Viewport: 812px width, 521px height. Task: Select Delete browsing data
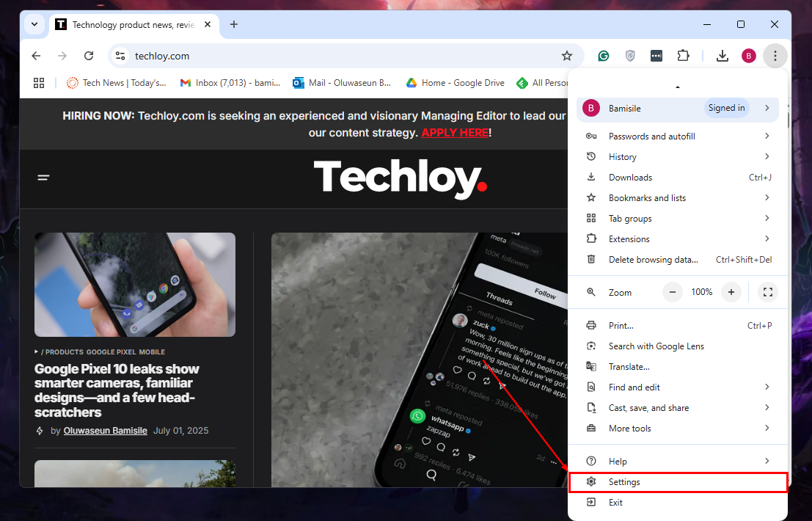(677, 260)
